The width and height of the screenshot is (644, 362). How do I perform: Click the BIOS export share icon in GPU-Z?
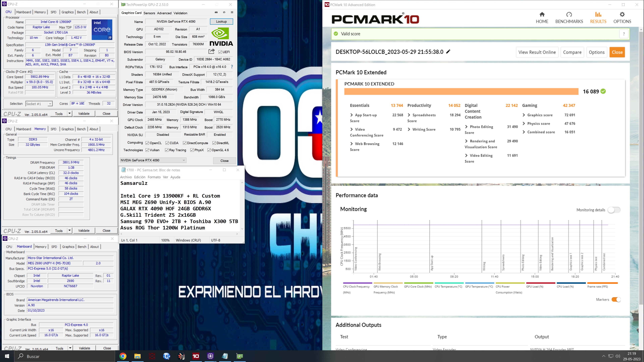coord(211,51)
